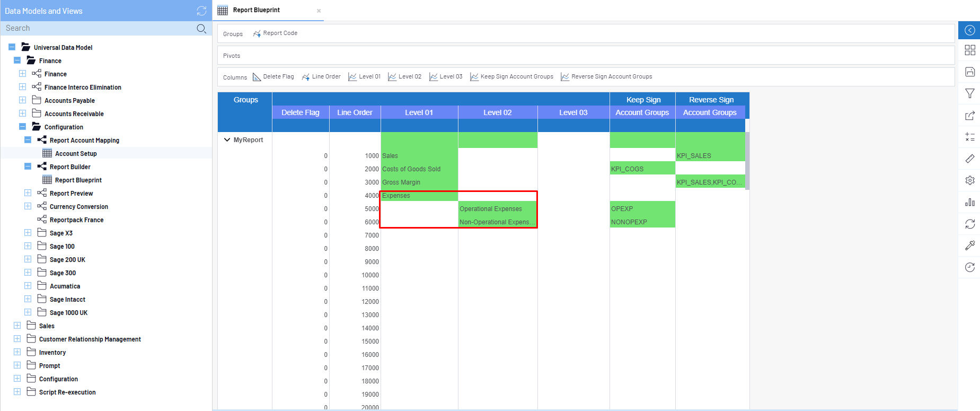Select the green Gross Margin cell

pyautogui.click(x=419, y=182)
